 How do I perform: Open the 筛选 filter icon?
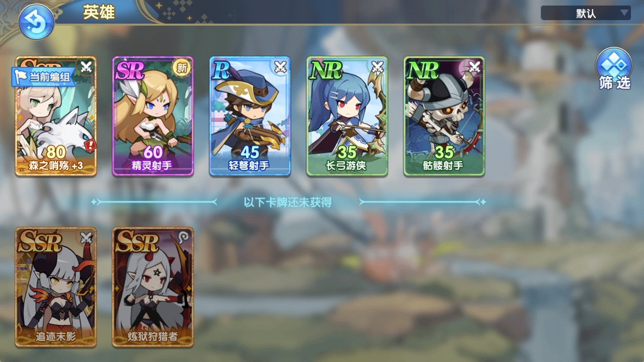point(614,69)
